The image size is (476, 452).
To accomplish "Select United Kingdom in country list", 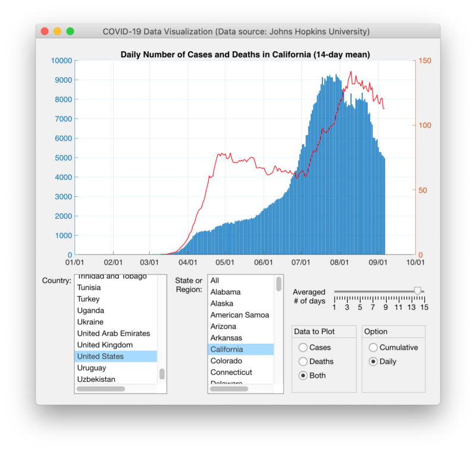I will pyautogui.click(x=105, y=345).
